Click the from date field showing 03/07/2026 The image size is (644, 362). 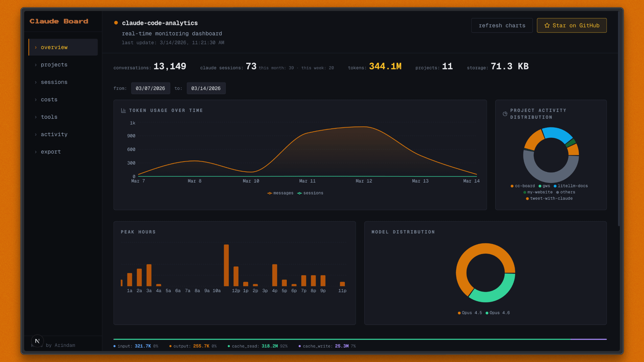150,88
